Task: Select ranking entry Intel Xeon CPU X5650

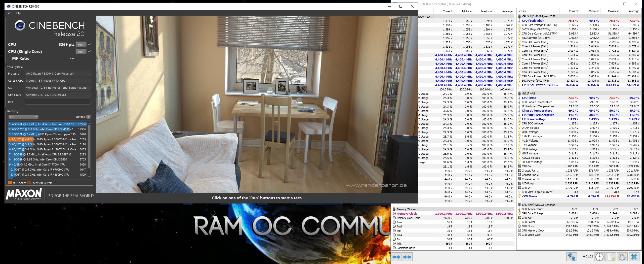Action: [x=47, y=159]
